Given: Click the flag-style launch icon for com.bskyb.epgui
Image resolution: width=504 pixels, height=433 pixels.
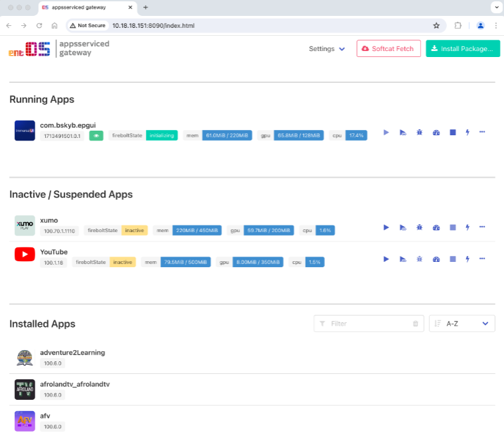Looking at the screenshot, I should (x=403, y=133).
